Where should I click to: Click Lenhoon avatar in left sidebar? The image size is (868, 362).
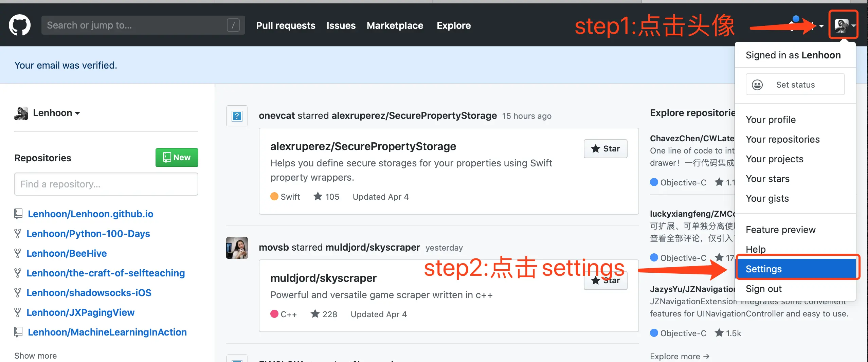point(21,113)
